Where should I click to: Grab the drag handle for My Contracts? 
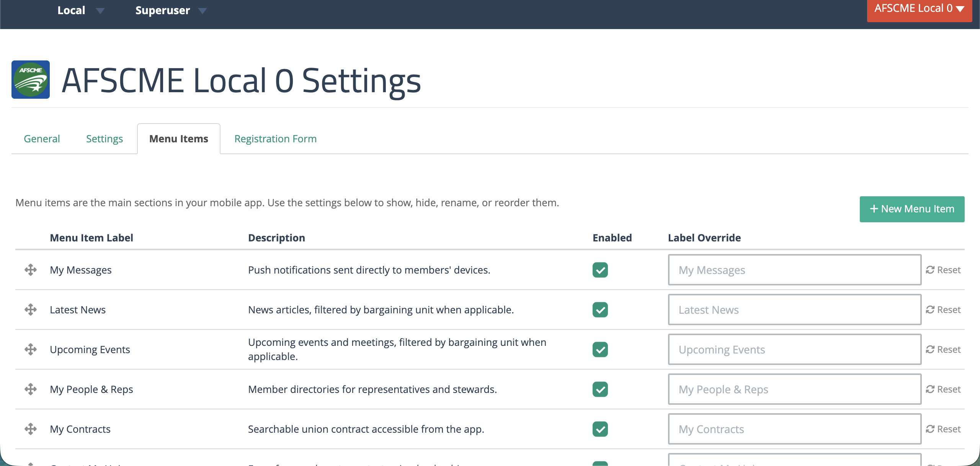(31, 429)
